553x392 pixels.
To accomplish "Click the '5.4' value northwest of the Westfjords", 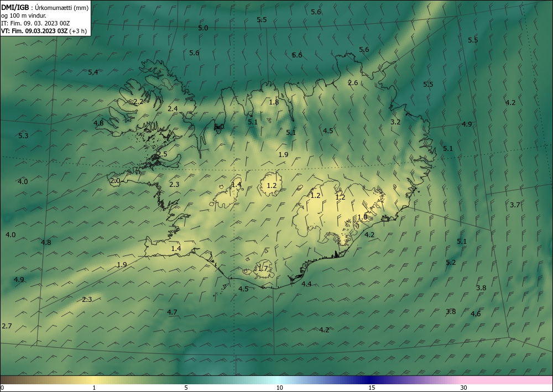I will (93, 72).
